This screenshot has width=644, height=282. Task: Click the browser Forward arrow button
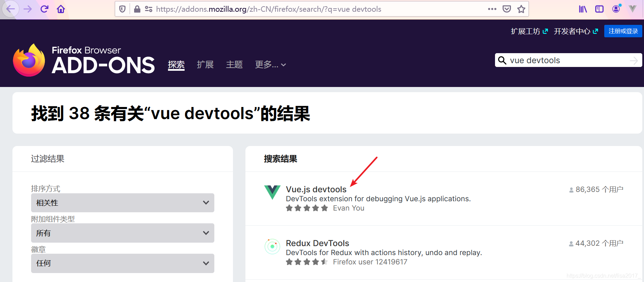[x=28, y=9]
